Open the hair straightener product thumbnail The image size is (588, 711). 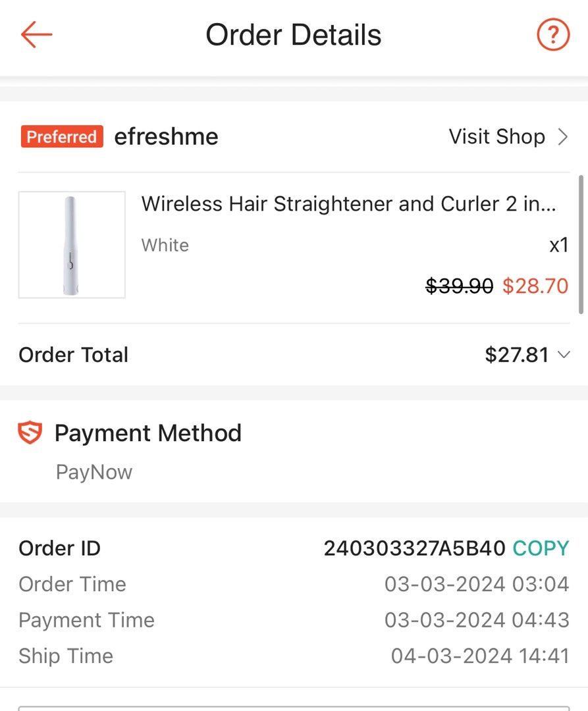72,245
